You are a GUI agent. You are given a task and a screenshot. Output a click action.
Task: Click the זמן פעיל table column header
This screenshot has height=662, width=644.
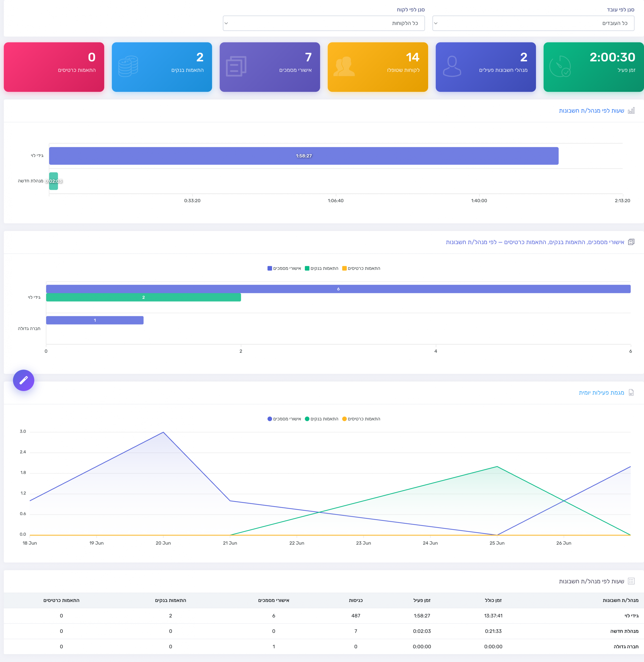pyautogui.click(x=422, y=600)
